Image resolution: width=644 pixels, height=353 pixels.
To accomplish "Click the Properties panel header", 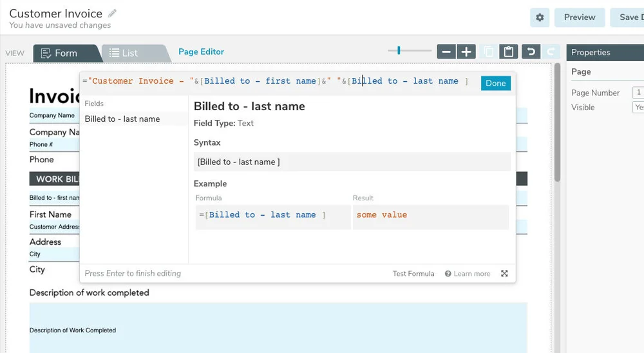I will point(605,53).
